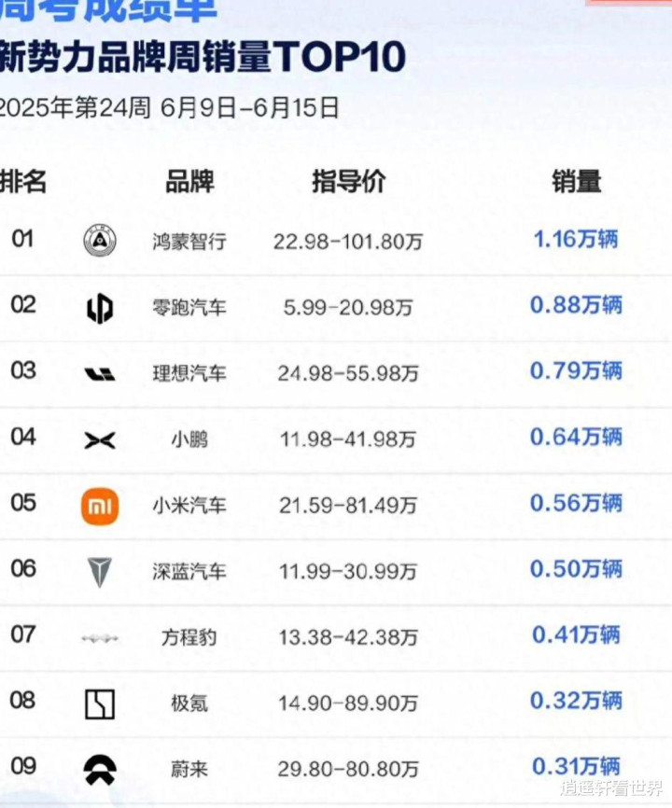Click brand name 小鹏
The height and width of the screenshot is (808, 672).
pyautogui.click(x=189, y=439)
